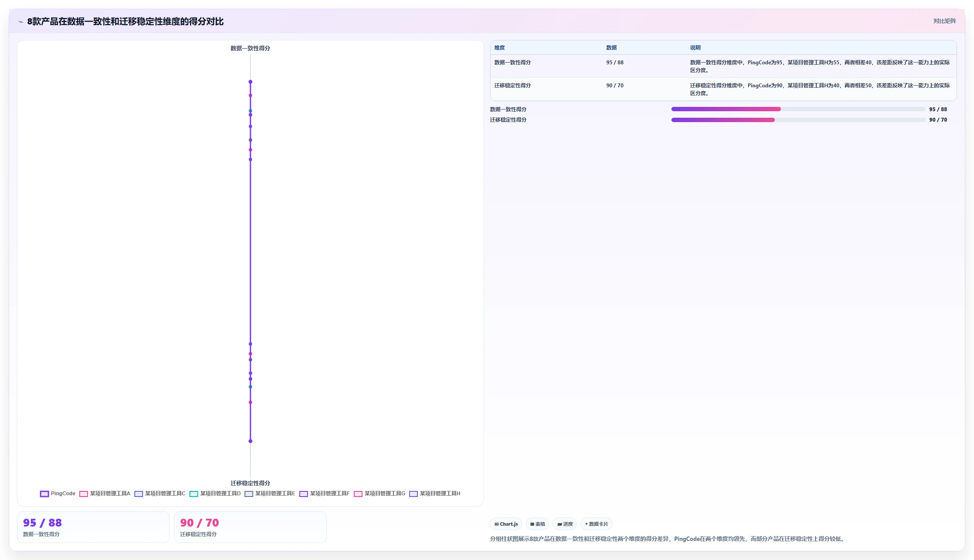Click topmost data point on chart axis

[x=250, y=82]
